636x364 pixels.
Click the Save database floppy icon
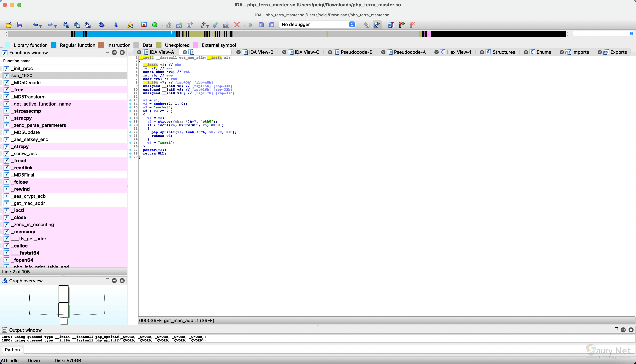(20, 25)
